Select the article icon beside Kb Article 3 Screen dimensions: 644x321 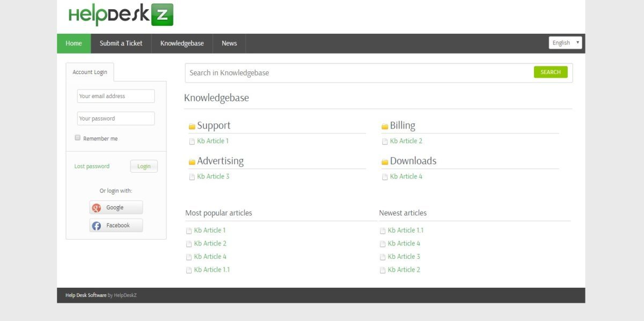(192, 176)
